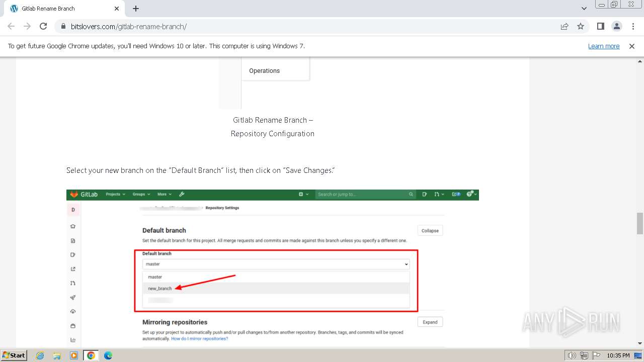
Task: Open the Action Center flag icon
Action: pyautogui.click(x=595, y=355)
